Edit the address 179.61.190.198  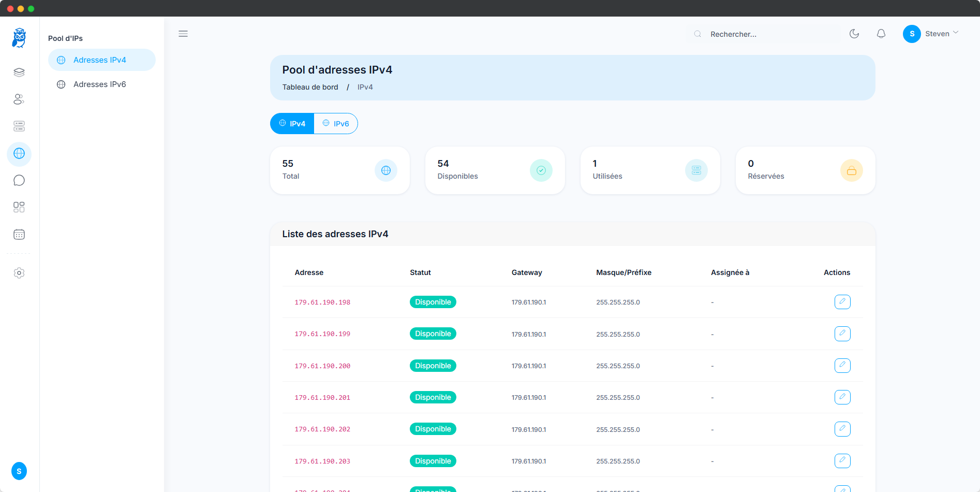(842, 301)
